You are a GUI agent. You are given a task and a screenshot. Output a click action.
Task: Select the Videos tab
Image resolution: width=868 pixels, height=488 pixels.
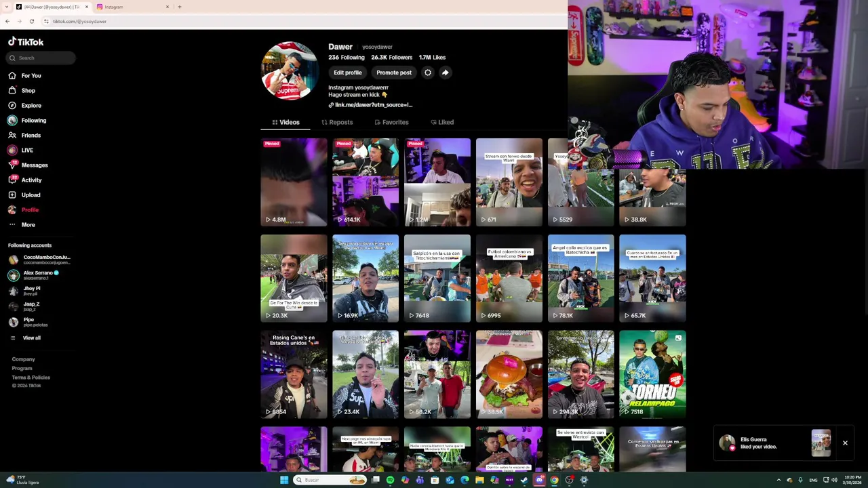coord(285,122)
